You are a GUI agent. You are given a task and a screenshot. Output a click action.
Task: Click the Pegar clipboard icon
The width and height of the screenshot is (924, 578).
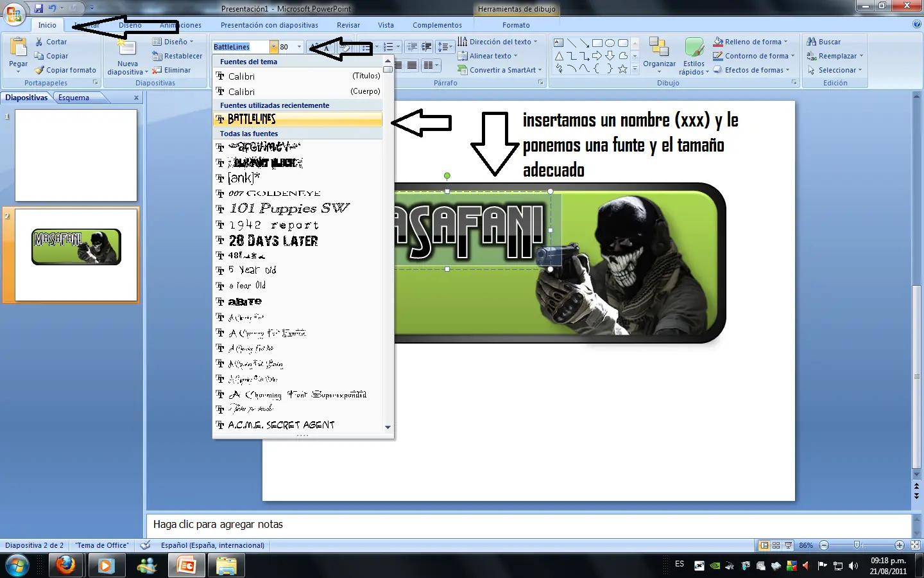pyautogui.click(x=18, y=48)
